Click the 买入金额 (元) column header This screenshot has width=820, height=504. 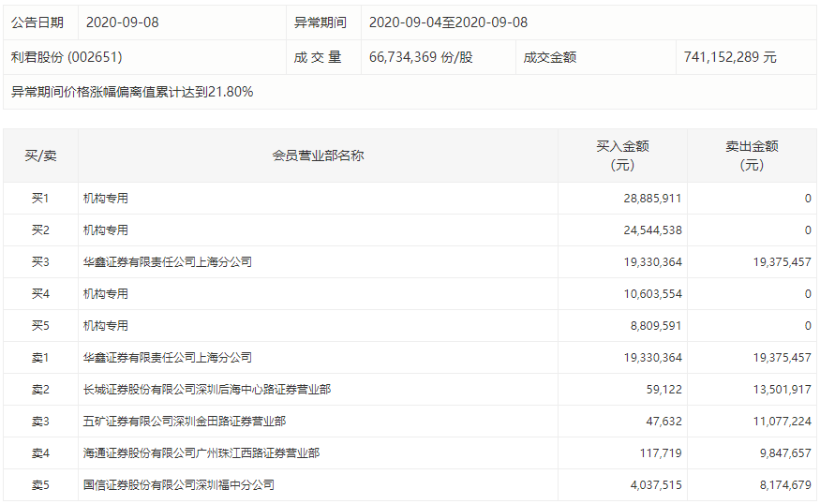point(622,156)
